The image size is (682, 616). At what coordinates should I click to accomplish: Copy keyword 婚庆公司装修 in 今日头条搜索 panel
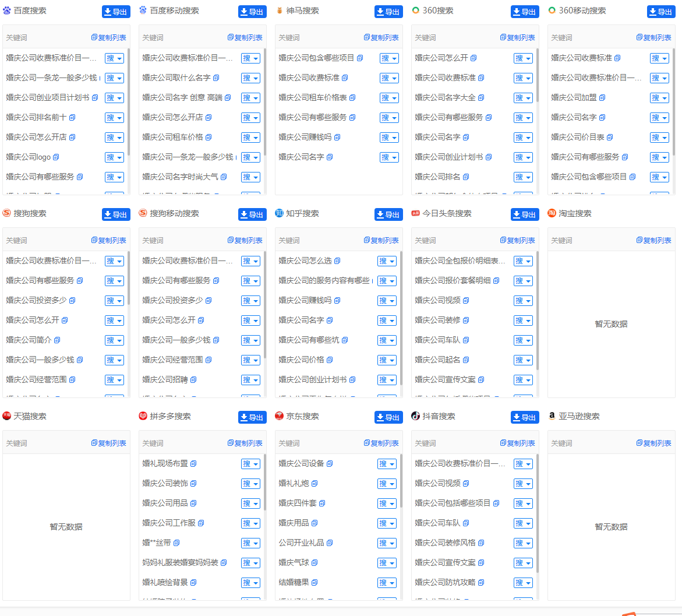tap(466, 321)
